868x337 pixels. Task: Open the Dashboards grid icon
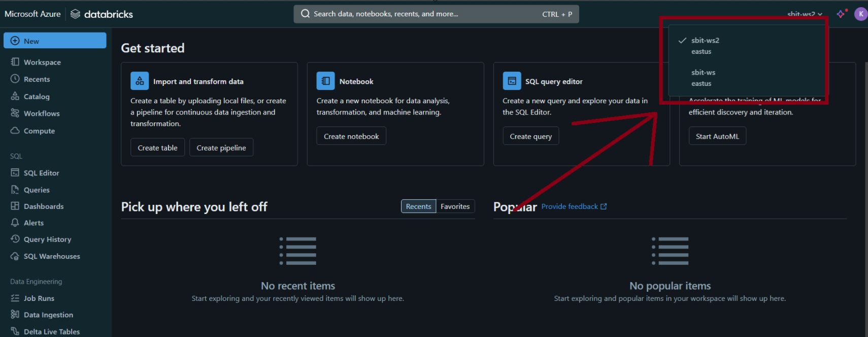tap(15, 206)
